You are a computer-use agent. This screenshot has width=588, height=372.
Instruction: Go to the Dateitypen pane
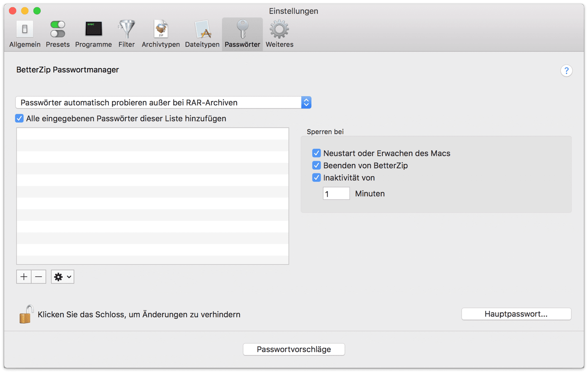tap(202, 34)
